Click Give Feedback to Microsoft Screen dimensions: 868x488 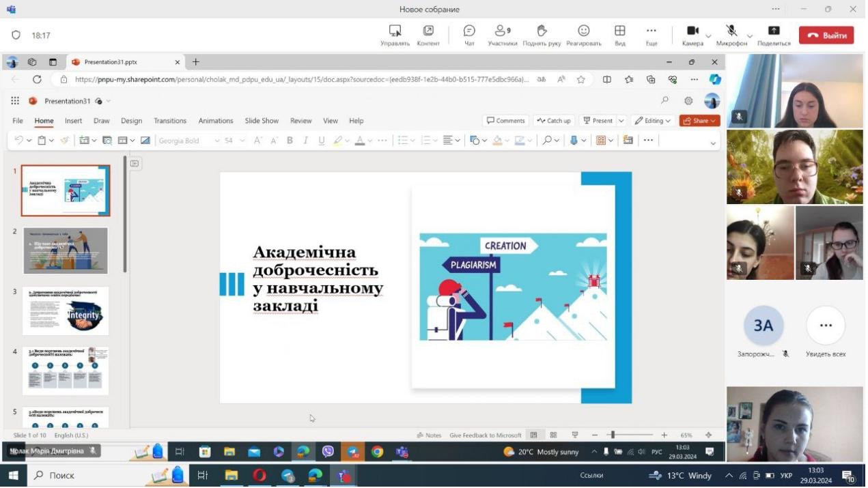tap(486, 436)
